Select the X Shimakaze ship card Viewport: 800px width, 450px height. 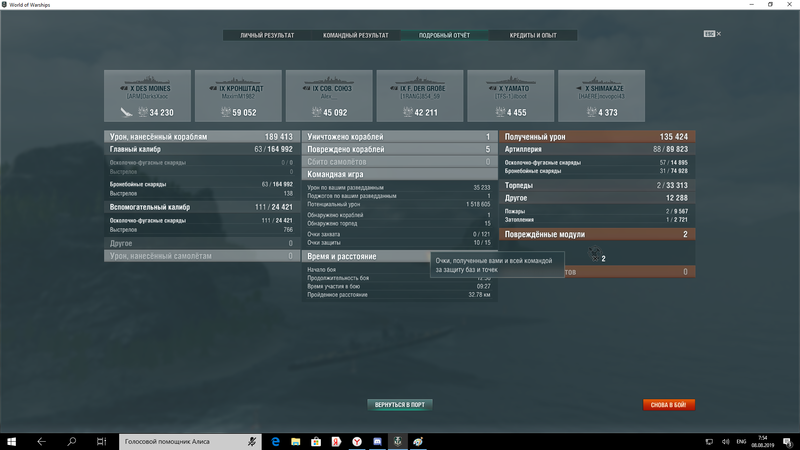pos(602,96)
